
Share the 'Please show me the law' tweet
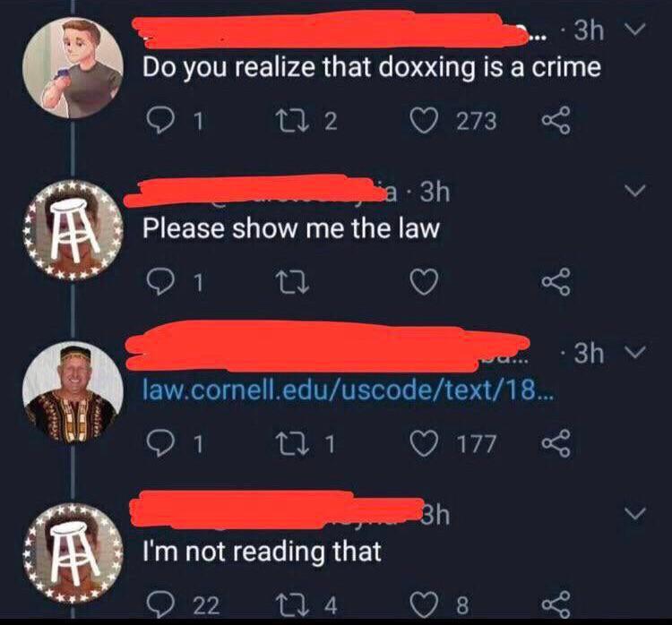pyautogui.click(x=556, y=282)
